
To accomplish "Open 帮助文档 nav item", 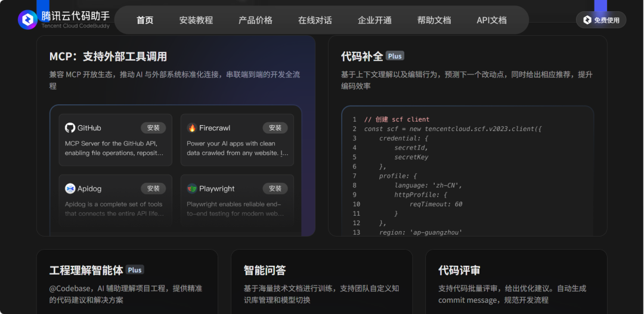I will pos(434,20).
